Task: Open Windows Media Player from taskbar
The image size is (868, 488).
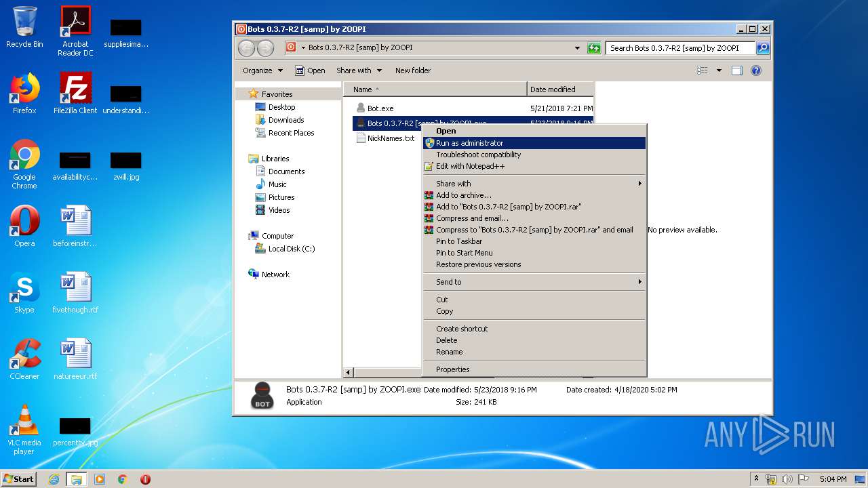Action: click(x=100, y=479)
